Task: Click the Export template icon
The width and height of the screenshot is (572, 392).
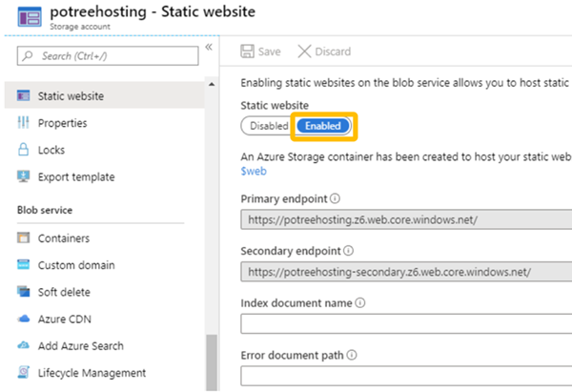Action: pyautogui.click(x=23, y=176)
